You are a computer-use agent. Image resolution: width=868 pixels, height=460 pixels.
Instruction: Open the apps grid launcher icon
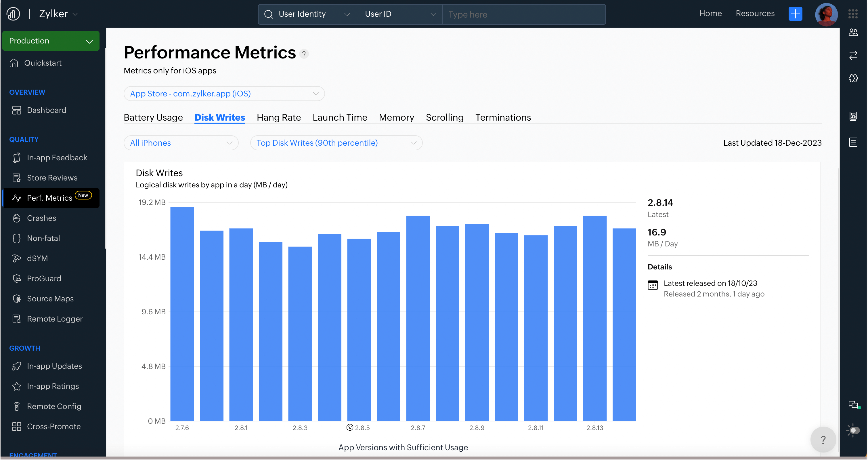pyautogui.click(x=853, y=14)
